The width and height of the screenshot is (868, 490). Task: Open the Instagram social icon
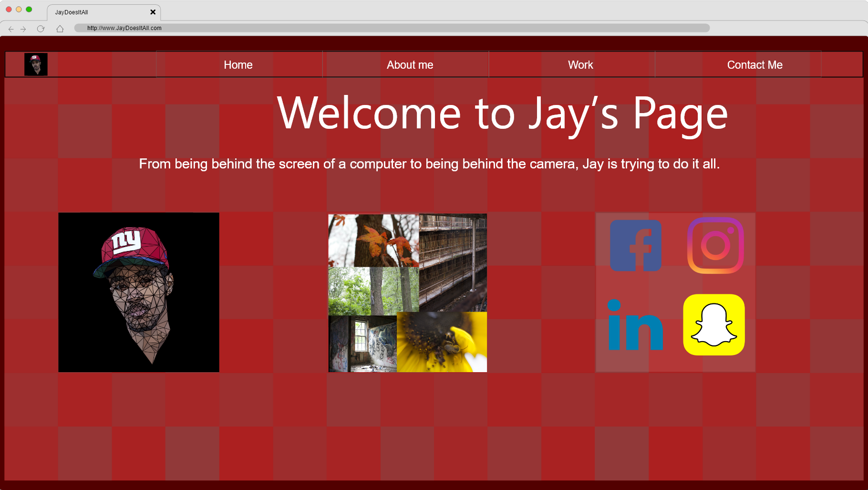pyautogui.click(x=715, y=246)
